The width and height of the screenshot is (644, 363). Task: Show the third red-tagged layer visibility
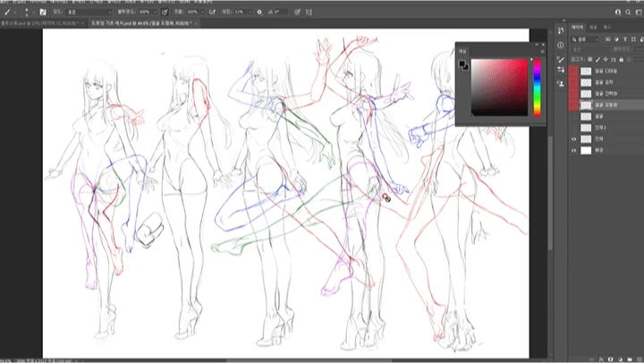(573, 94)
